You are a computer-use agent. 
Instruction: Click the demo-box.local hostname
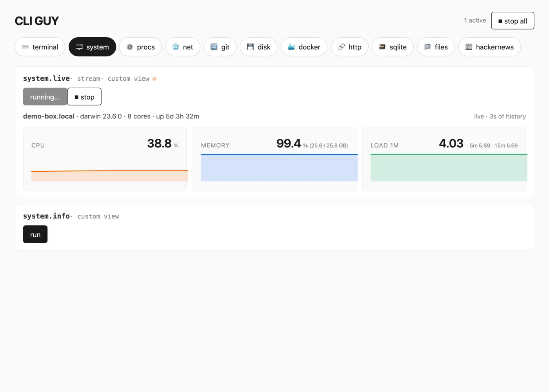pos(49,116)
